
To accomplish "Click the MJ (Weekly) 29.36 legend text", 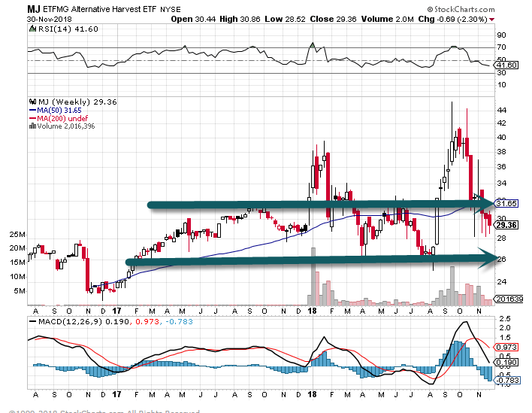I will pyautogui.click(x=77, y=102).
